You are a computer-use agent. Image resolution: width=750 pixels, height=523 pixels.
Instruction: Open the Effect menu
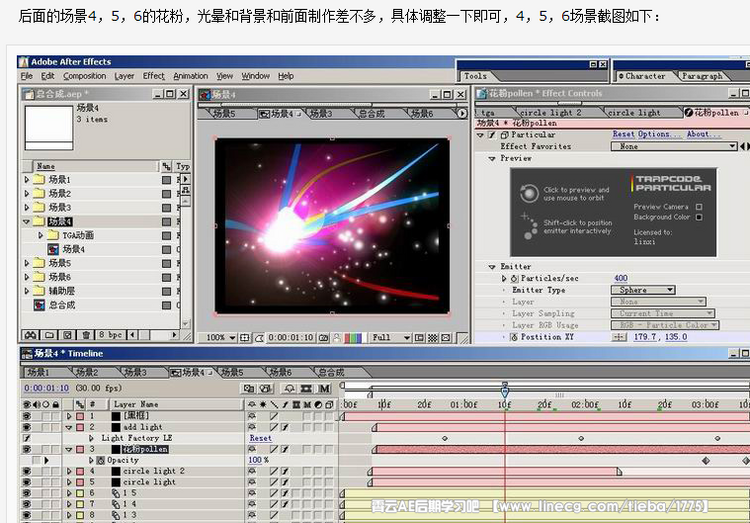coord(154,76)
